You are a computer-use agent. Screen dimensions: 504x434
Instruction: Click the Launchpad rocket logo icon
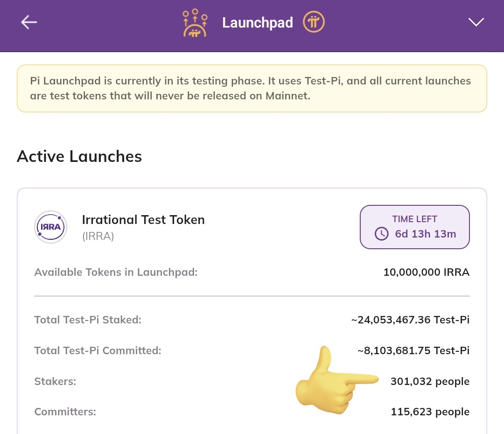195,23
